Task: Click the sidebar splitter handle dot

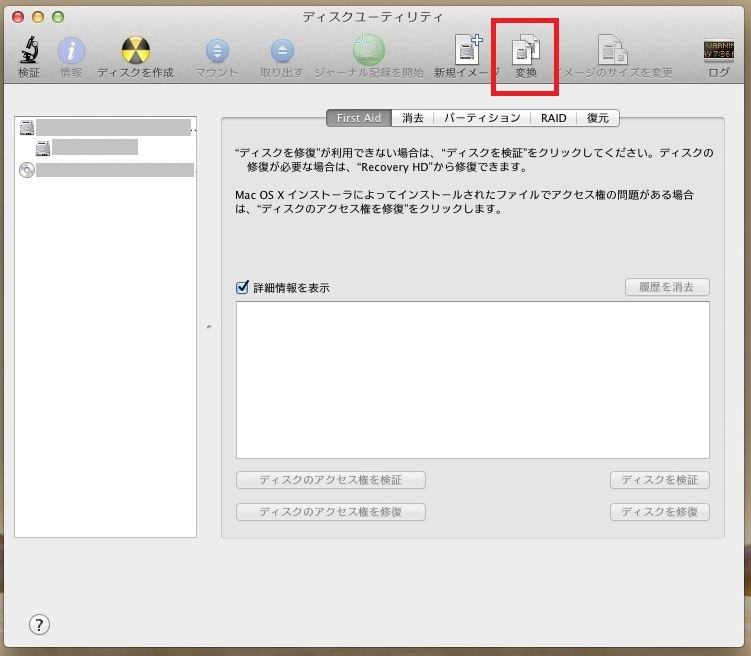Action: pyautogui.click(x=209, y=327)
